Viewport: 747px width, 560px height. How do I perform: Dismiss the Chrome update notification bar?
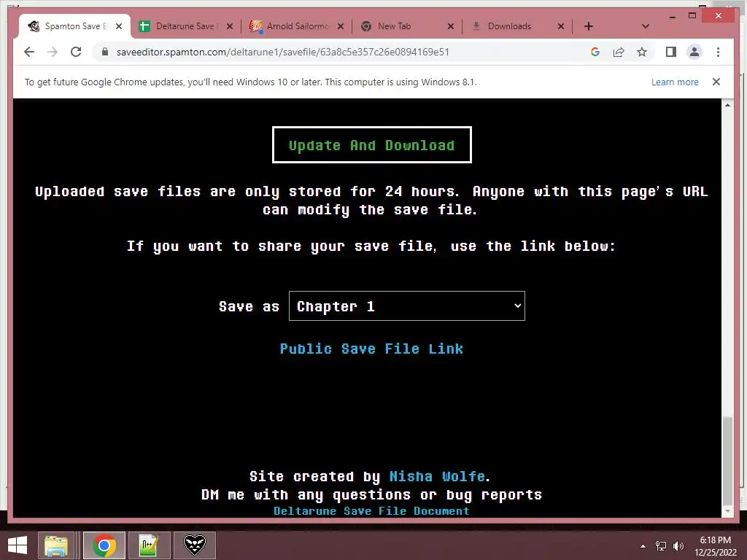point(716,82)
